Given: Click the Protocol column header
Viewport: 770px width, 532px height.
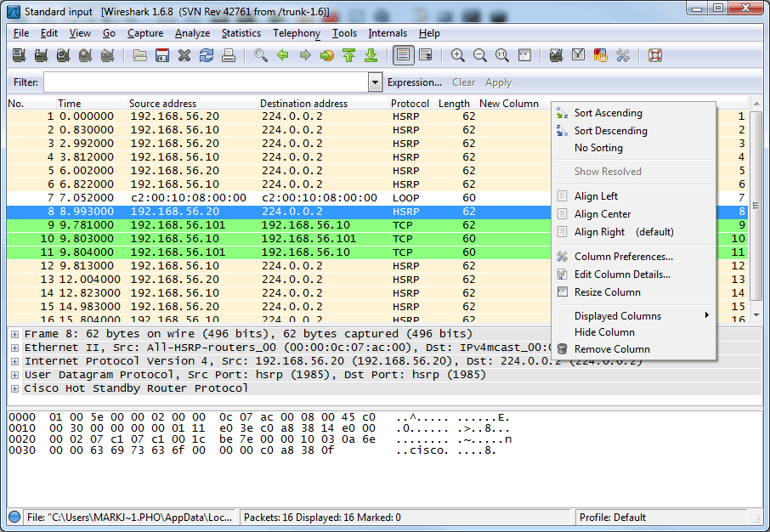Looking at the screenshot, I should click(x=412, y=104).
